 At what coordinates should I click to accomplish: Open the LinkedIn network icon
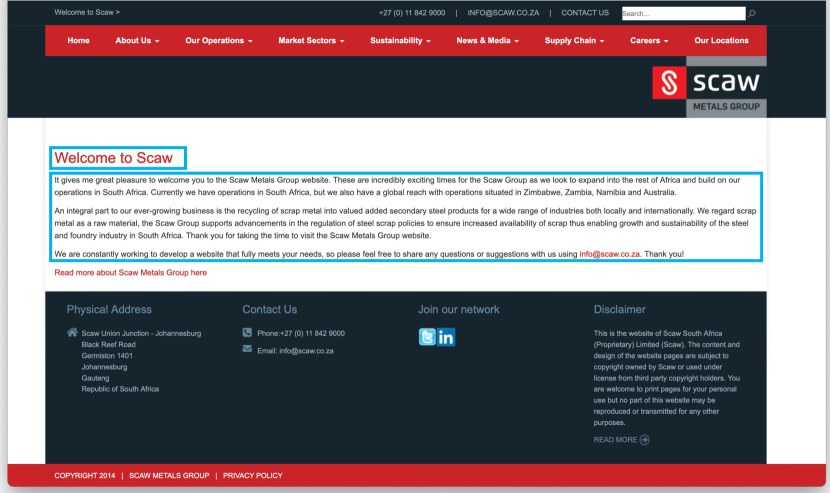[446, 337]
